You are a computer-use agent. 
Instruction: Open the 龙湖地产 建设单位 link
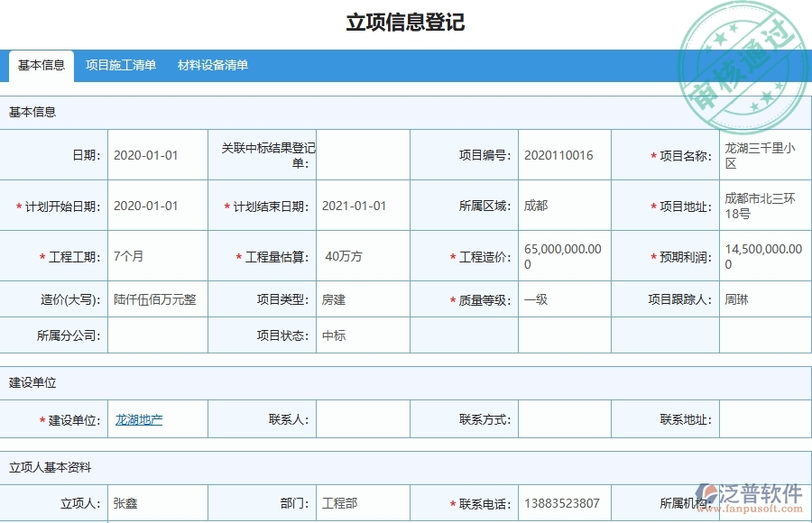tap(138, 418)
